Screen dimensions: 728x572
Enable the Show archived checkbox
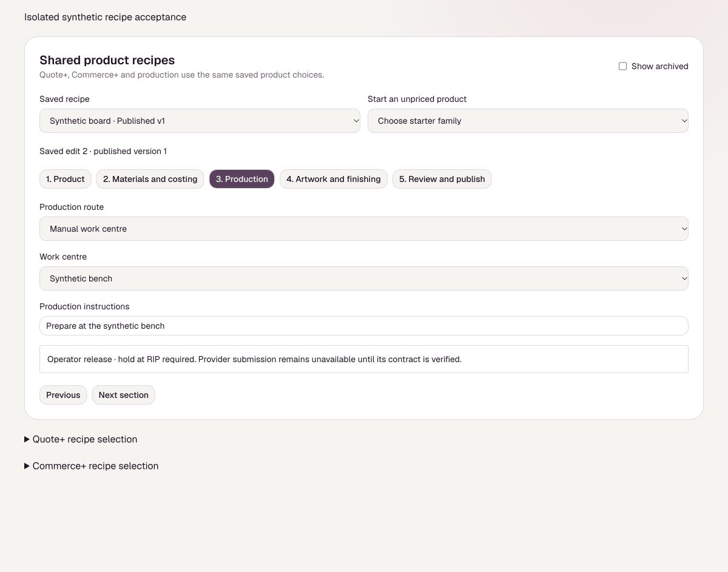[x=622, y=66]
